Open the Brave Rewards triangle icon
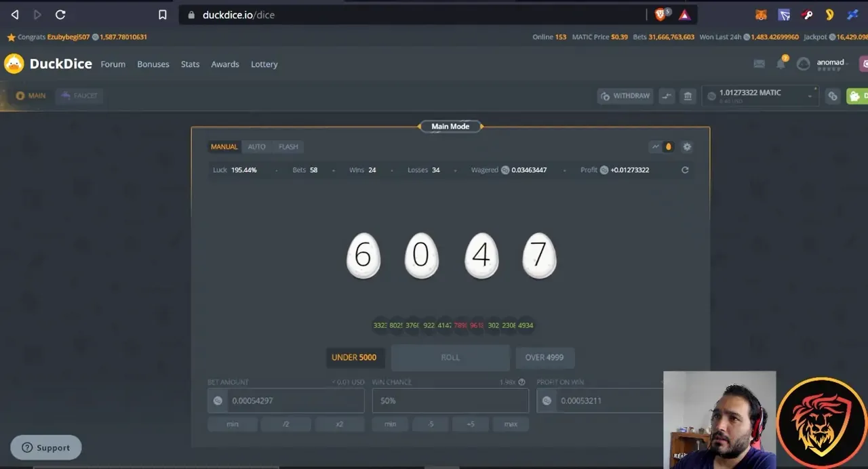Viewport: 868px width, 469px height. pos(684,14)
